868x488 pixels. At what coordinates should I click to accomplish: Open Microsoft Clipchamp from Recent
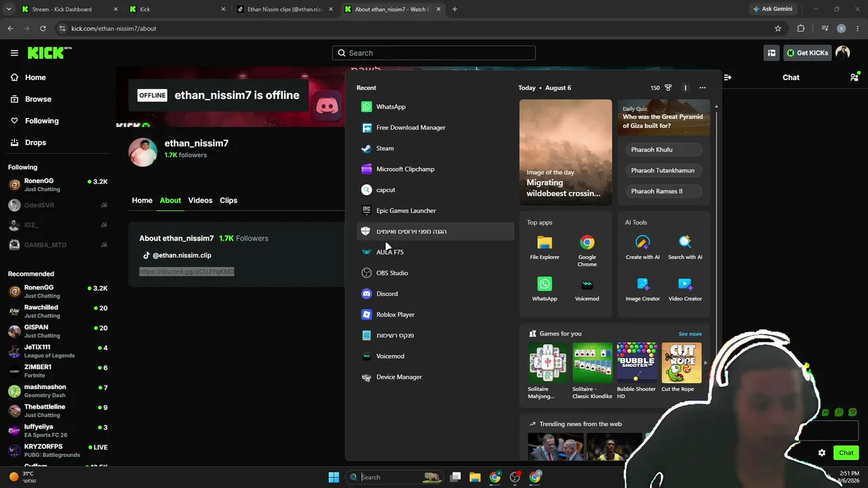coord(435,169)
